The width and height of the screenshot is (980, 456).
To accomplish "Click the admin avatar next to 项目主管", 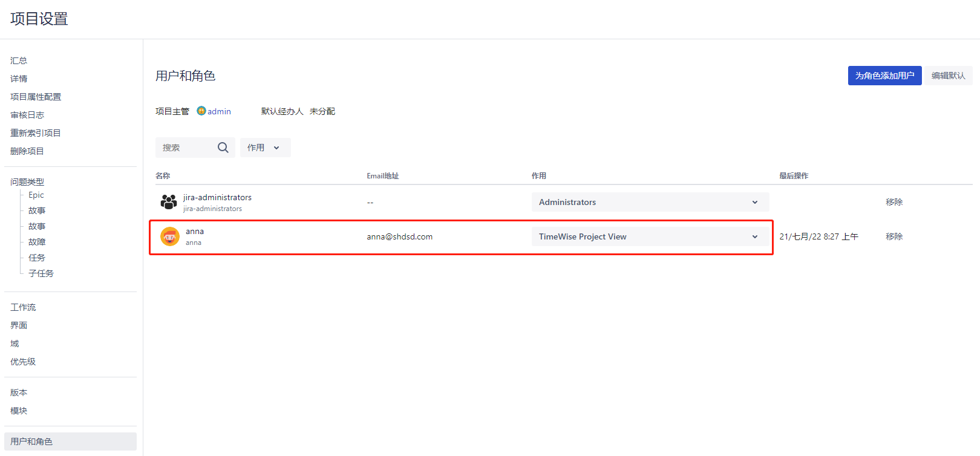I will 201,111.
